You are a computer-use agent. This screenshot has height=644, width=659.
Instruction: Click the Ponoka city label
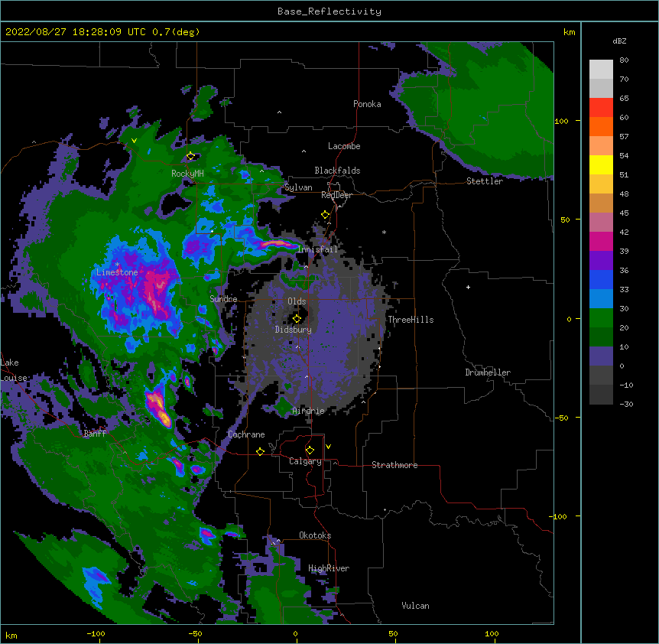click(367, 104)
